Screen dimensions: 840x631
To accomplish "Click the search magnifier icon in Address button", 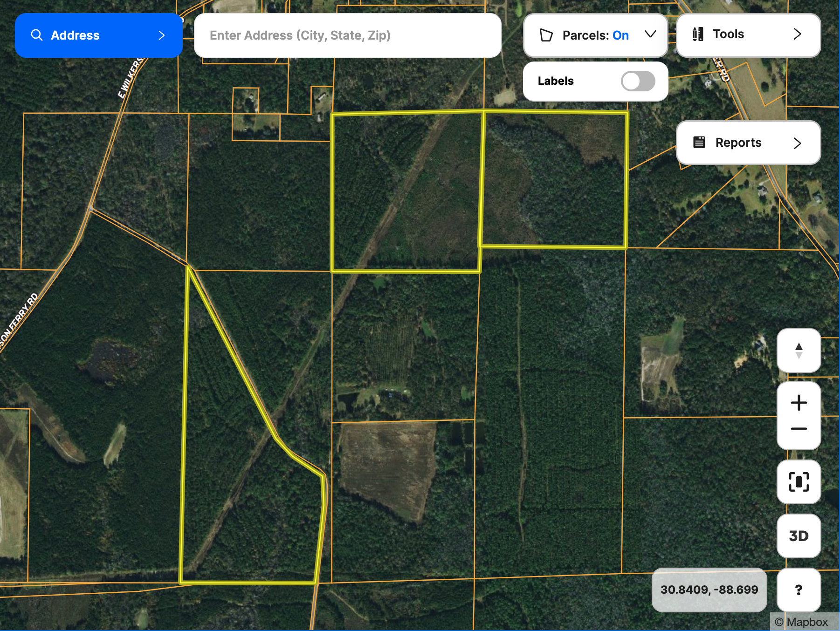I will click(36, 35).
